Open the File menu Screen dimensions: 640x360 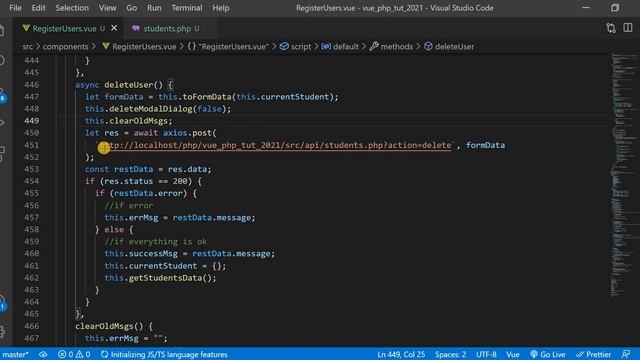pos(16,8)
